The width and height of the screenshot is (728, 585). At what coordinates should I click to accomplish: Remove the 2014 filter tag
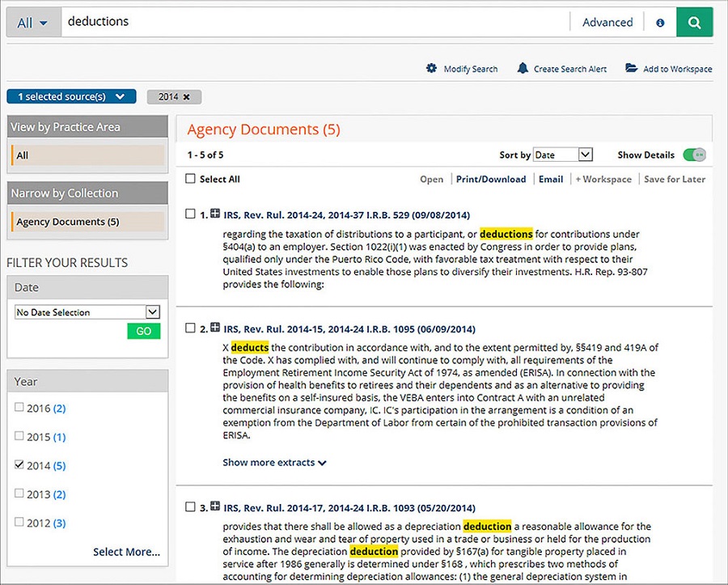click(187, 97)
